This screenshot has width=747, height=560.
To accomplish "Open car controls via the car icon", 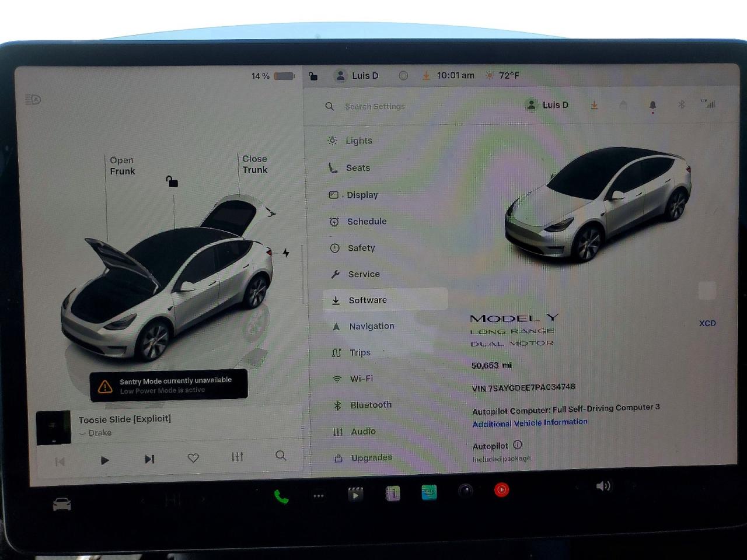I will point(62,504).
